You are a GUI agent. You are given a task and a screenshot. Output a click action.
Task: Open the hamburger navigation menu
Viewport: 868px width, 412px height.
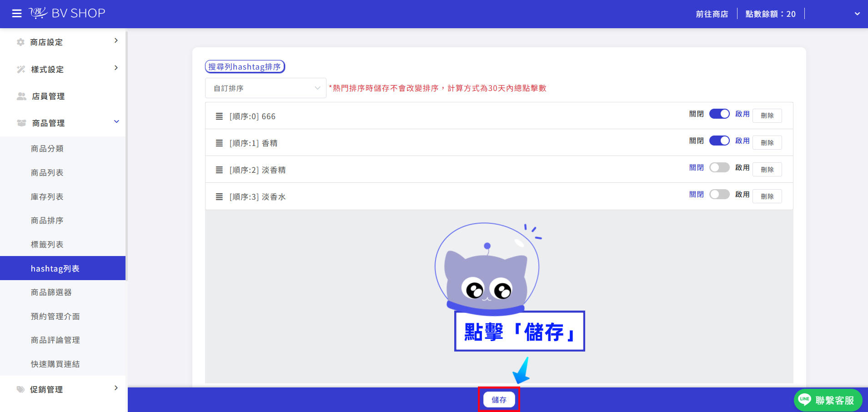[x=17, y=14]
